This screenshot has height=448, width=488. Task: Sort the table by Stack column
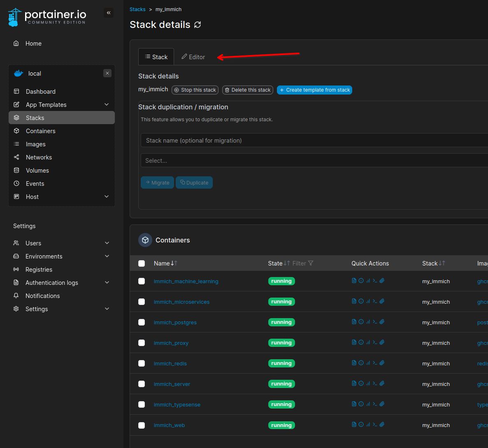point(434,263)
